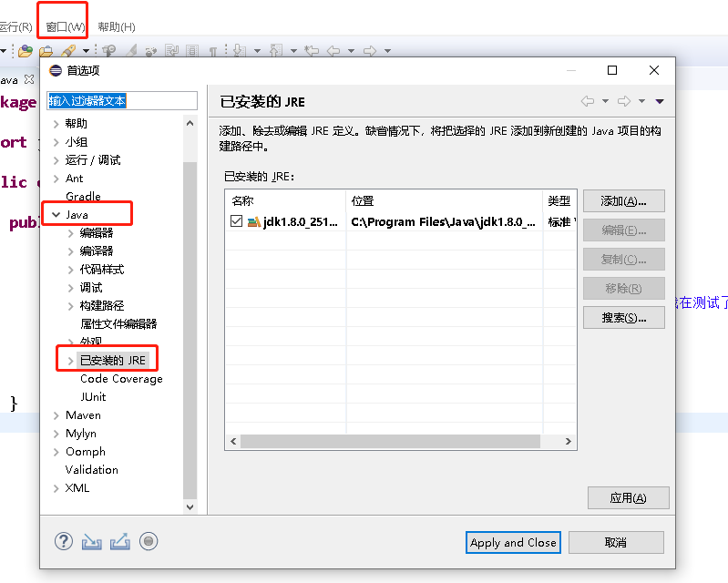Image resolution: width=728 pixels, height=583 pixels.
Task: Select the jdk1.8.0_251 JRE row name
Action: (x=300, y=222)
